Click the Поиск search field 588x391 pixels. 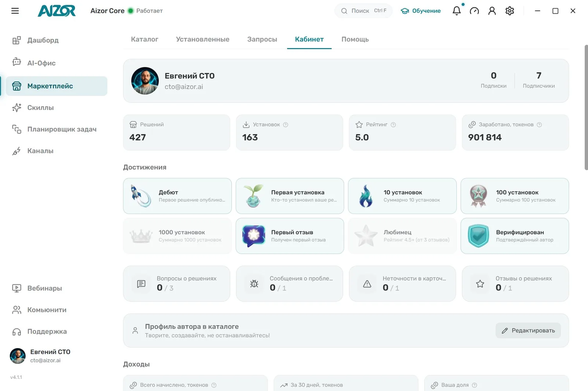point(363,11)
